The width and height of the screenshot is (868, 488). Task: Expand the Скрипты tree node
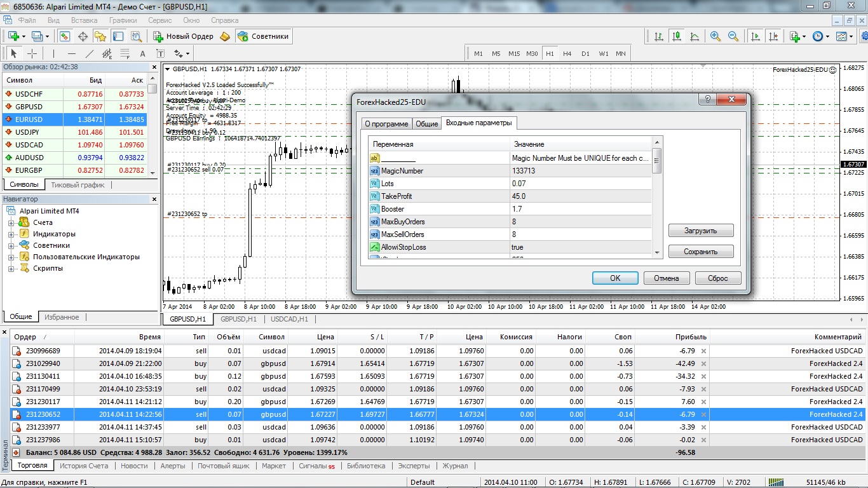(x=11, y=268)
